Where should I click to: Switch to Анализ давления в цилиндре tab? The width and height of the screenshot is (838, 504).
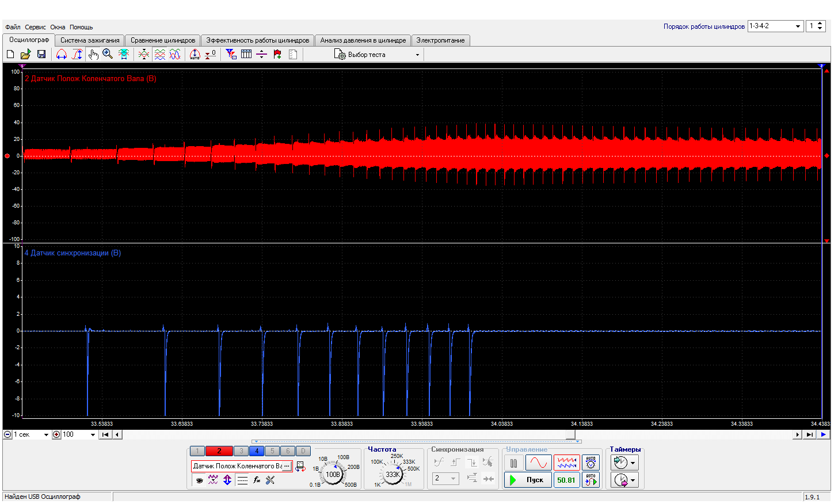pyautogui.click(x=363, y=40)
